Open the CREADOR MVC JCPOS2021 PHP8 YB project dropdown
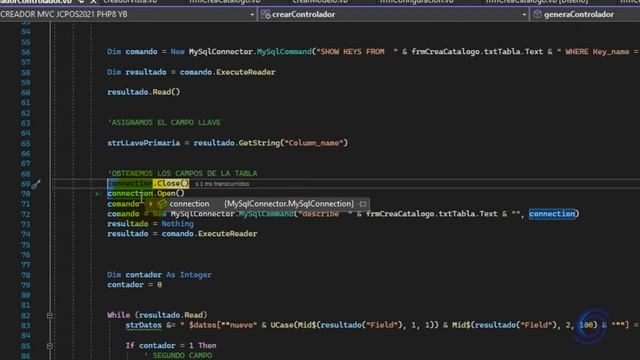This screenshot has height=360, width=640. click(252, 15)
